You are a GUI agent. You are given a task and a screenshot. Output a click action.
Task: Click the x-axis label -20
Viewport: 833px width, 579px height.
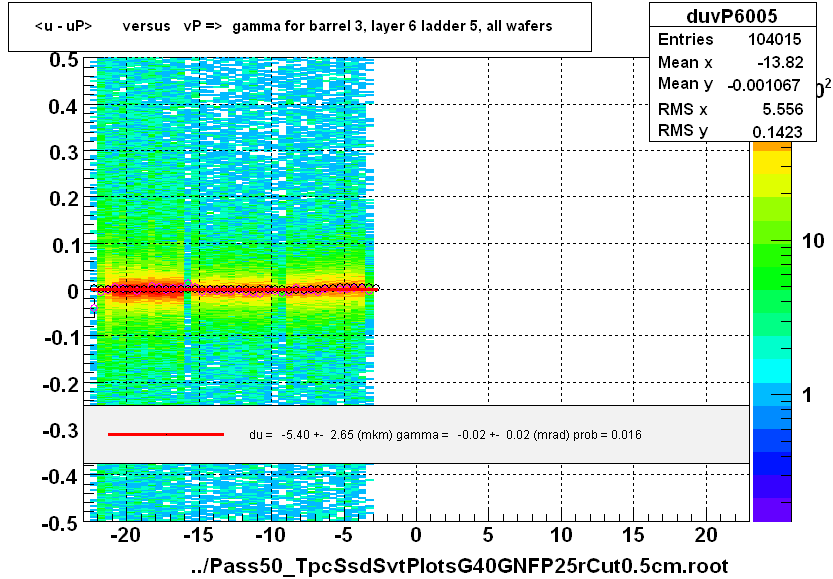(125, 535)
